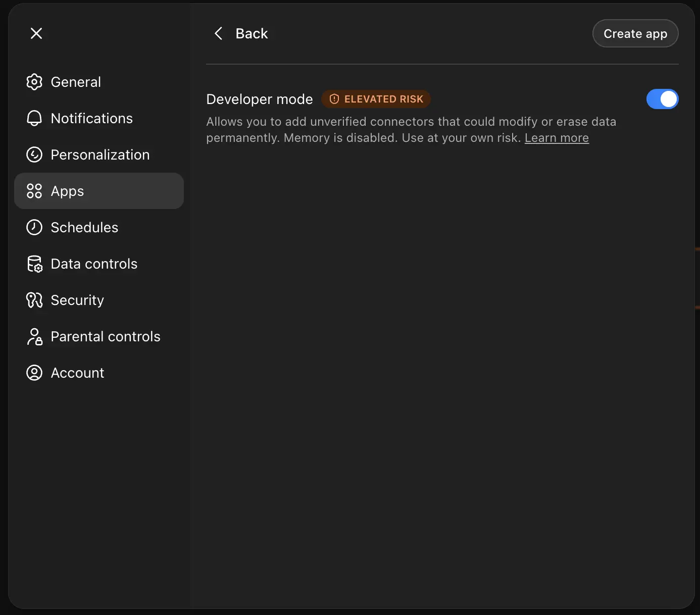Click the ELEVATED RISK badge
This screenshot has width=700, height=615.
(x=376, y=99)
